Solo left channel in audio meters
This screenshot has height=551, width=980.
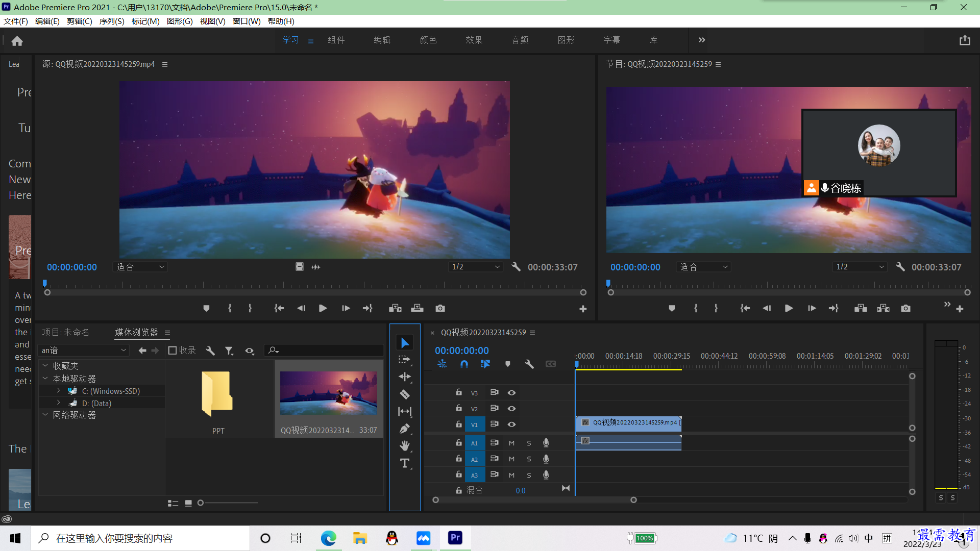click(941, 498)
